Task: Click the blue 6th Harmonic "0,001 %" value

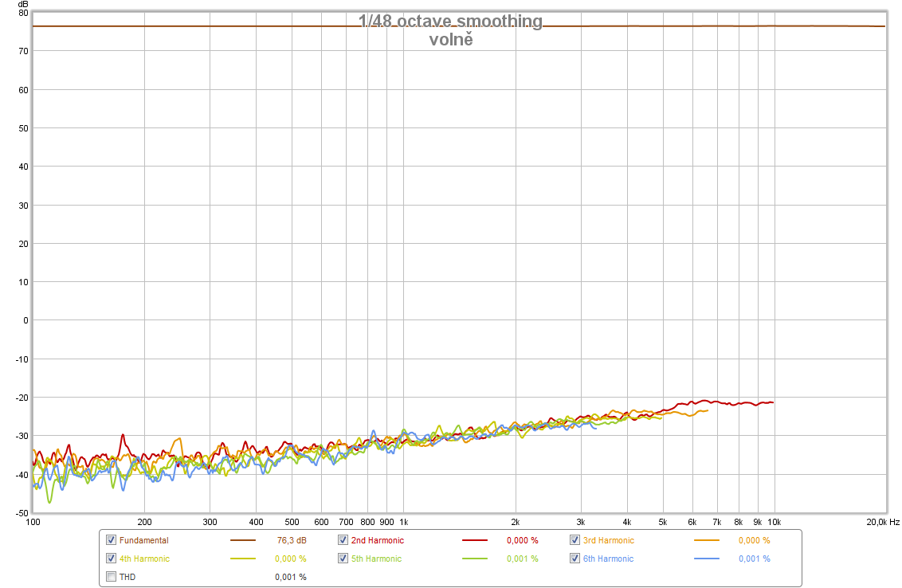Action: (754, 559)
